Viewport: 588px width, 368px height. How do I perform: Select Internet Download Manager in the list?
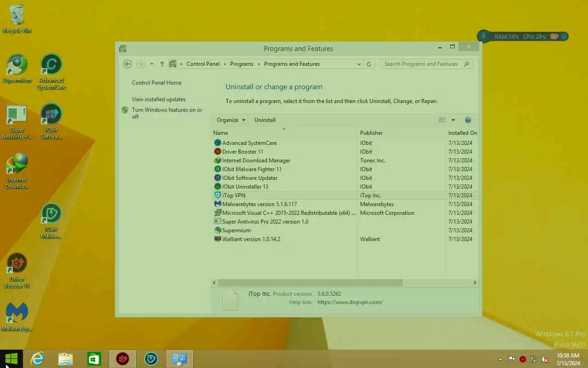(x=345, y=161)
